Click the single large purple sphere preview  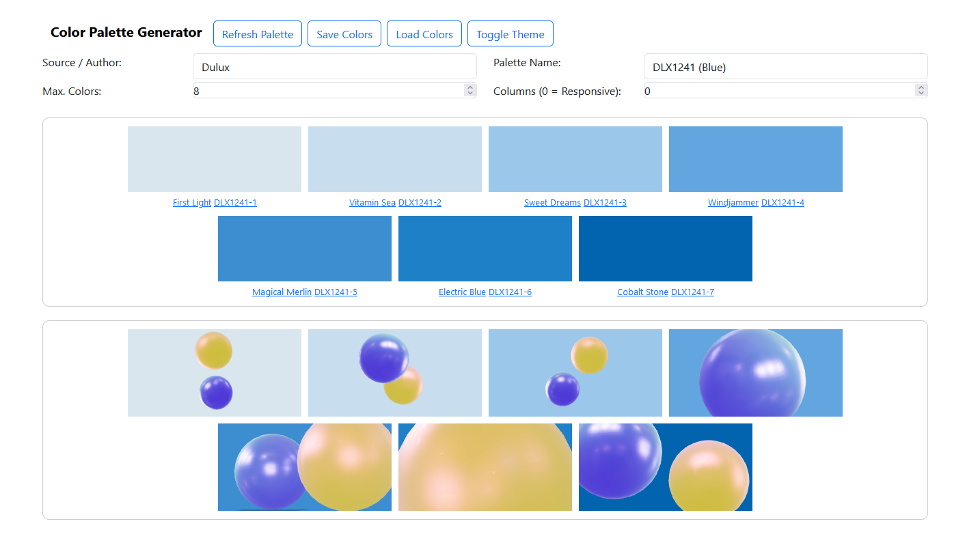(756, 373)
